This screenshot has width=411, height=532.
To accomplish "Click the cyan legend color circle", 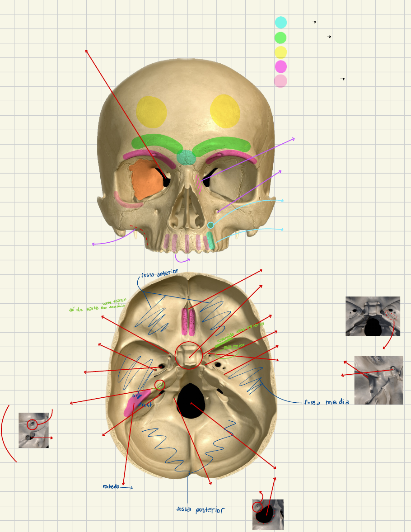I will coord(281,22).
